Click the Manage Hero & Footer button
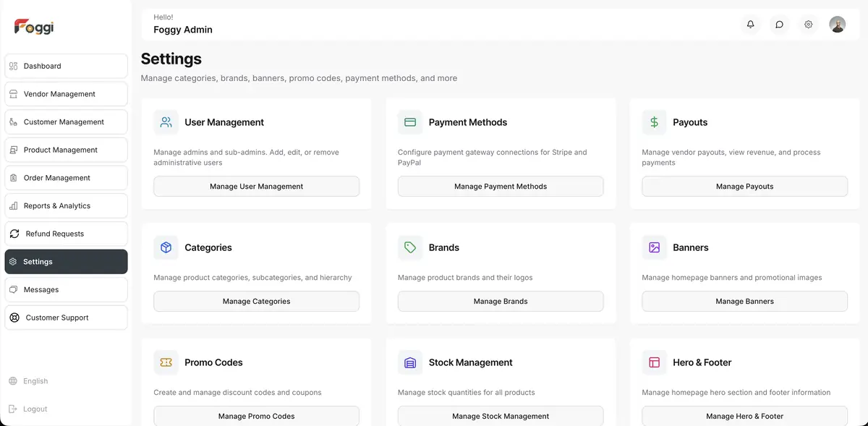Image resolution: width=868 pixels, height=426 pixels. pyautogui.click(x=744, y=416)
